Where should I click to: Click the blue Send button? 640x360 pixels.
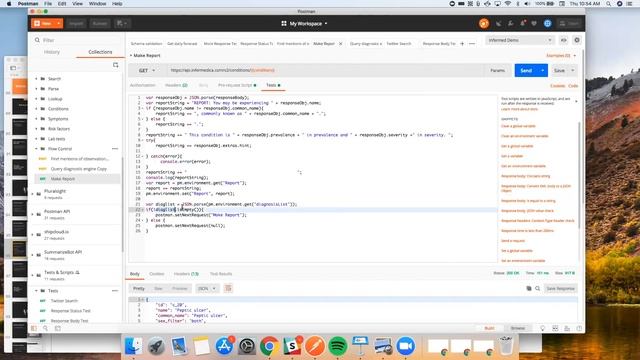[526, 70]
